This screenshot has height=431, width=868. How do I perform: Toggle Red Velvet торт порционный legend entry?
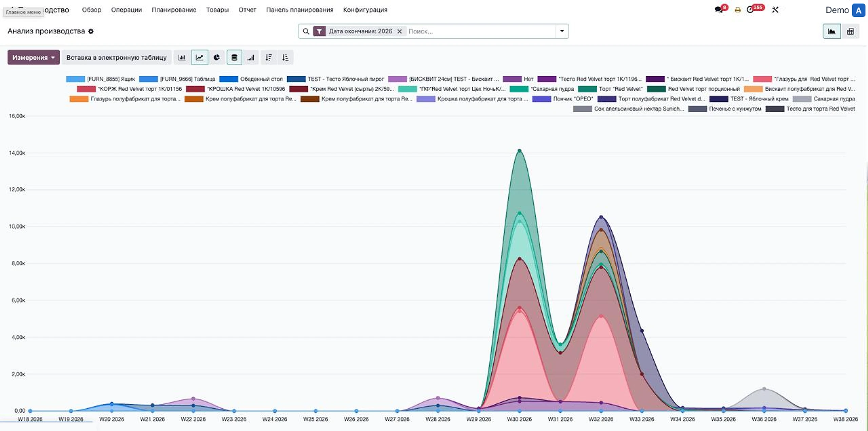694,89
